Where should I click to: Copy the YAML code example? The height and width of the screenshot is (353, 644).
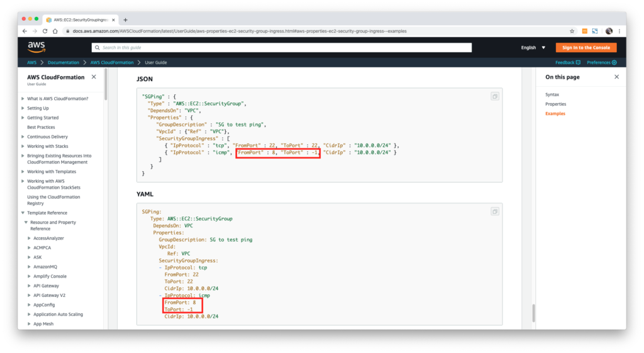(x=494, y=211)
